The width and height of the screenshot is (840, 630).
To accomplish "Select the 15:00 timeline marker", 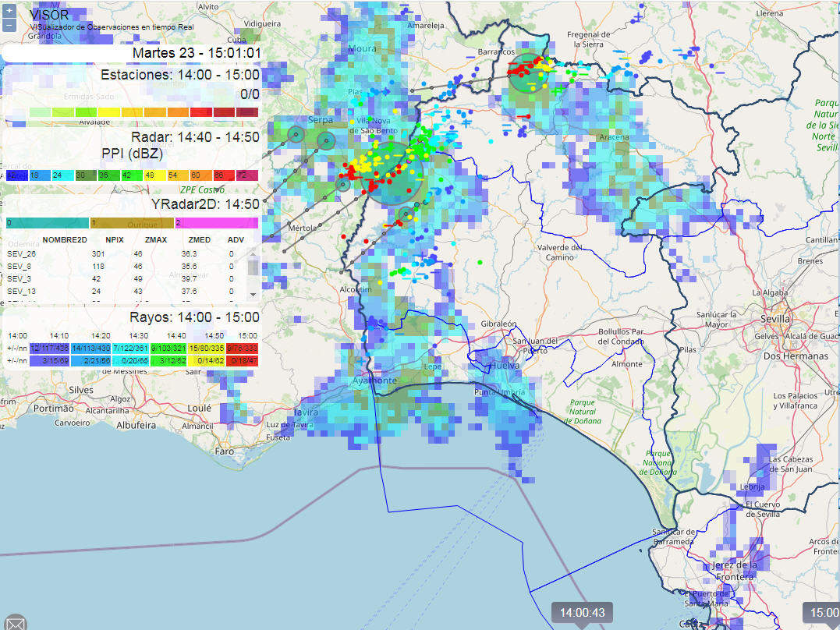I will pos(822,612).
